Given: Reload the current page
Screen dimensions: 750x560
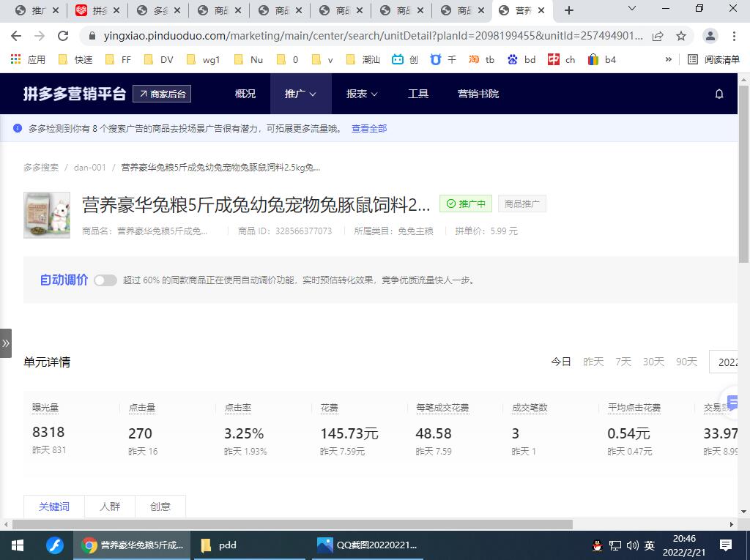Looking at the screenshot, I should (63, 36).
